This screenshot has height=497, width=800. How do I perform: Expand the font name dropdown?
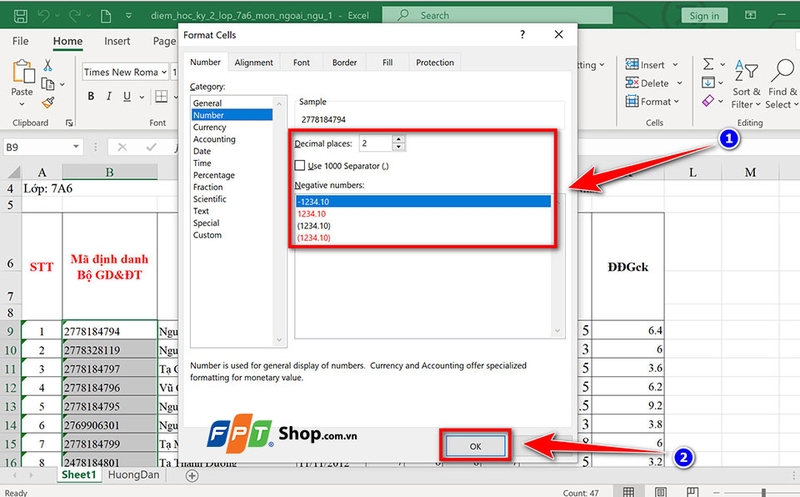pyautogui.click(x=164, y=72)
